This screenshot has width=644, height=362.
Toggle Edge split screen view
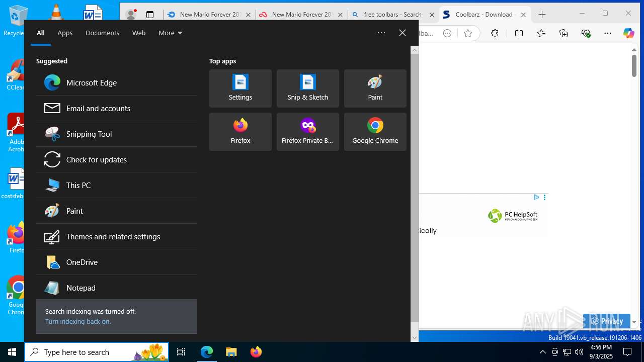[519, 33]
